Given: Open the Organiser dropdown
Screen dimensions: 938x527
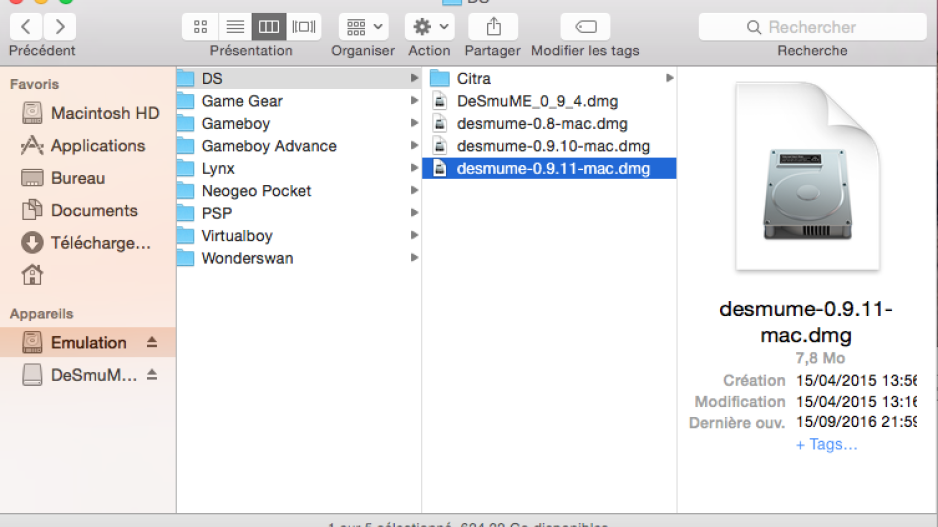Looking at the screenshot, I should click(364, 27).
